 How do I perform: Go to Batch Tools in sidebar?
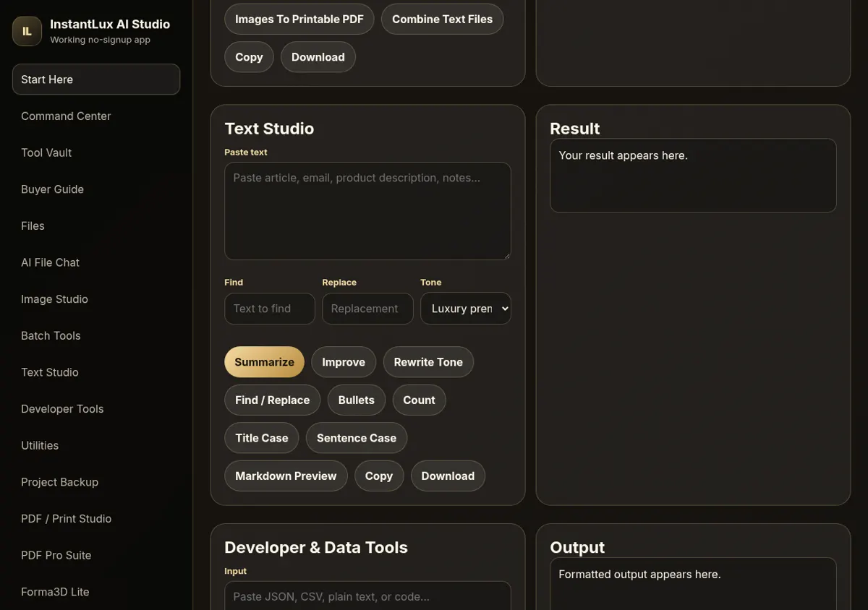[x=96, y=335]
